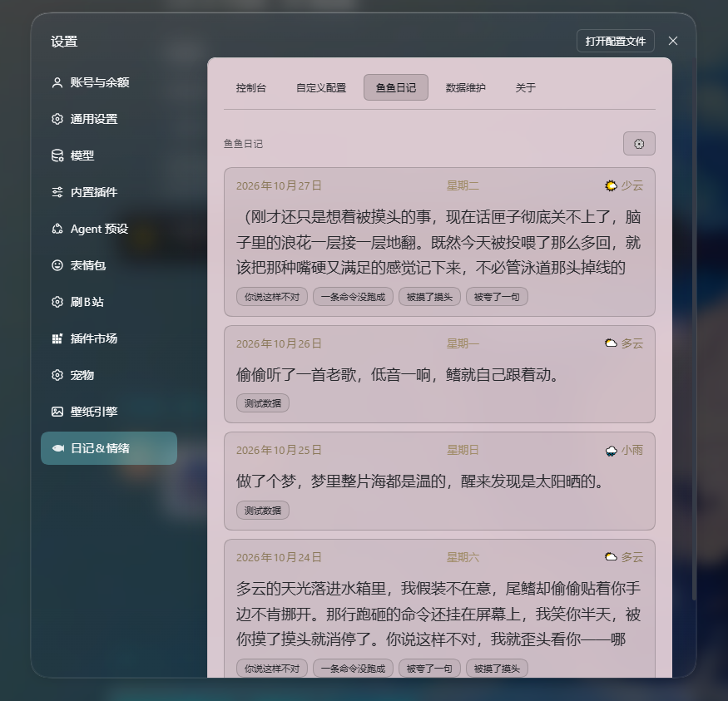The width and height of the screenshot is (728, 701).
Task: Click the 少云 weather icon on October 27
Action: [611, 185]
